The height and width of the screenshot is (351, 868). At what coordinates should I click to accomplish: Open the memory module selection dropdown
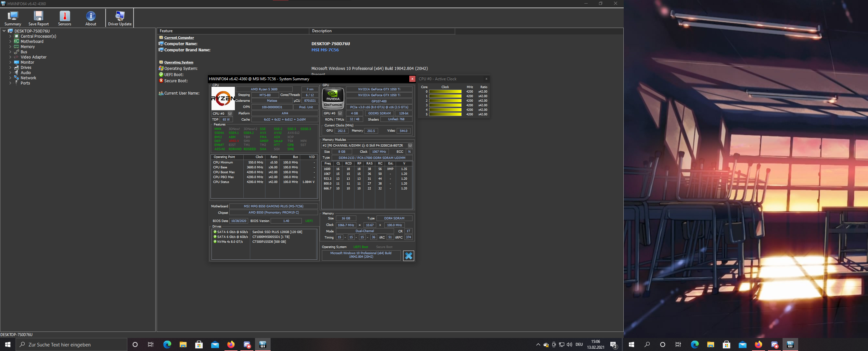[410, 145]
